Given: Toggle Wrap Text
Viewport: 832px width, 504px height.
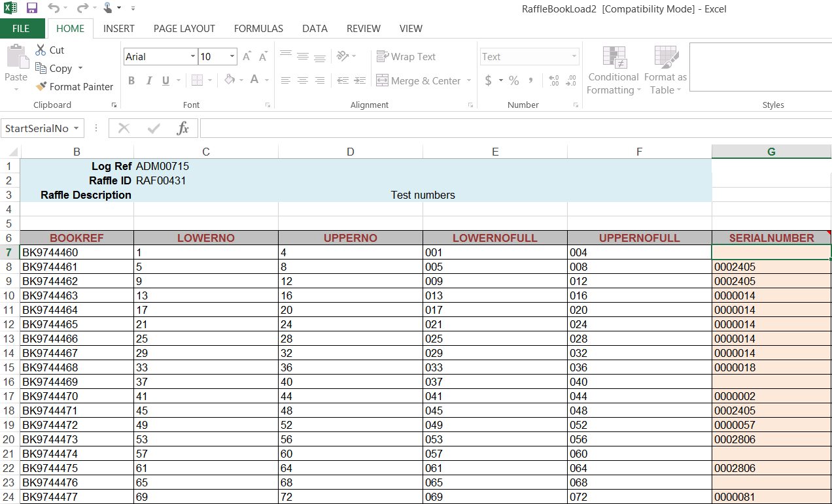Looking at the screenshot, I should tap(406, 57).
